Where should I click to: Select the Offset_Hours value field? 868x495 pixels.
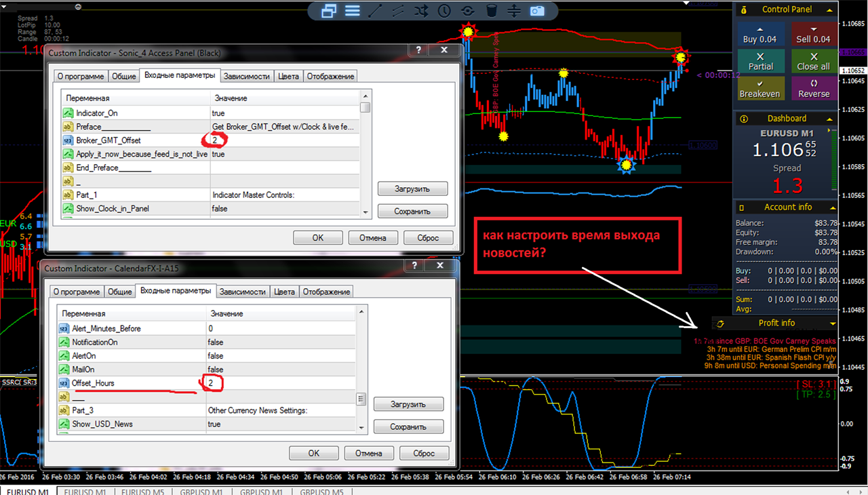click(x=281, y=383)
